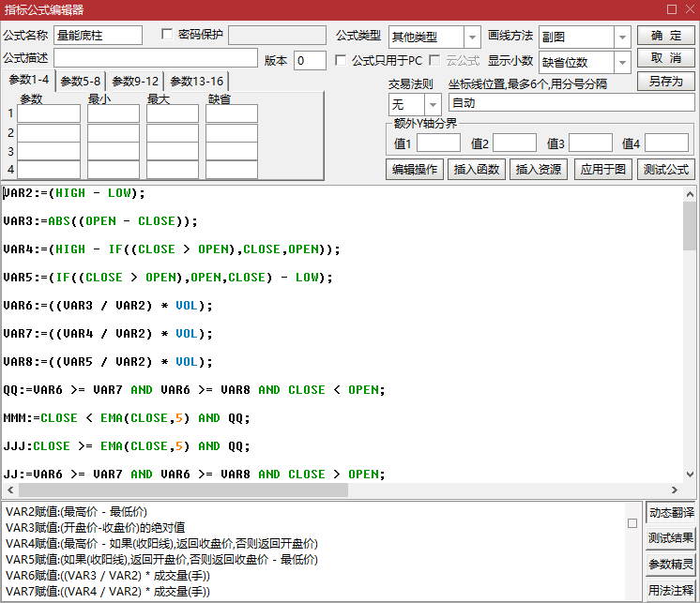Toggle the 云公式 checkbox
Screen dimensions: 700x603
pos(434,60)
